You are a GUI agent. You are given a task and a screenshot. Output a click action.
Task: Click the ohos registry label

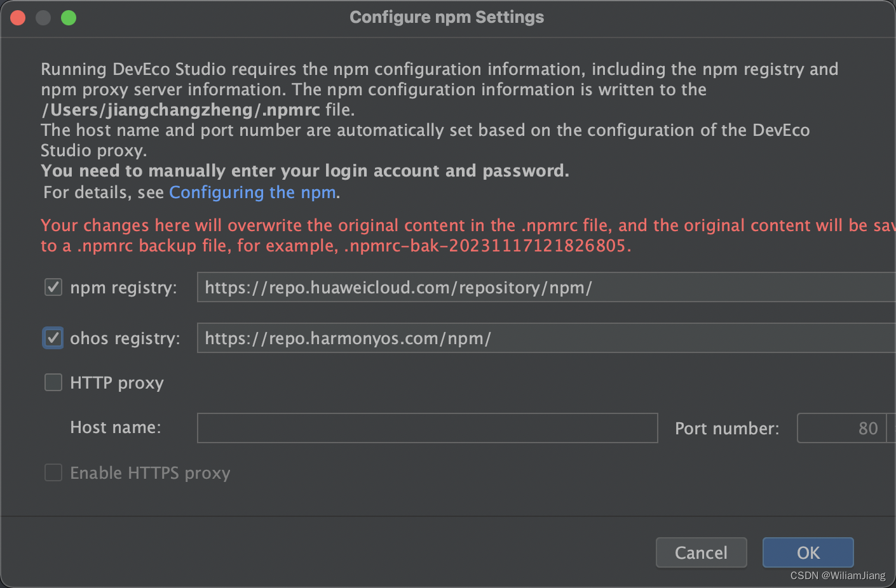[x=125, y=338]
